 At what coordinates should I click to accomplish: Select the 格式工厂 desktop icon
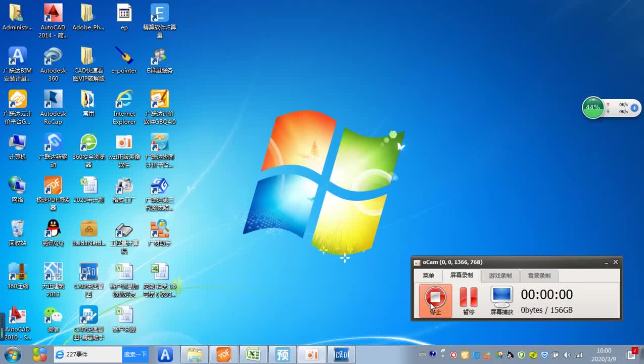pos(124,189)
